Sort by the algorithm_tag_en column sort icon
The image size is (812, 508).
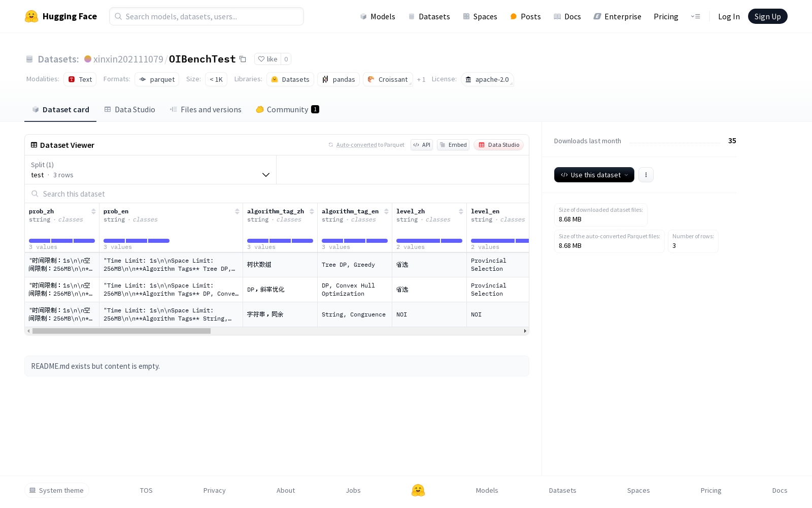pyautogui.click(x=386, y=211)
